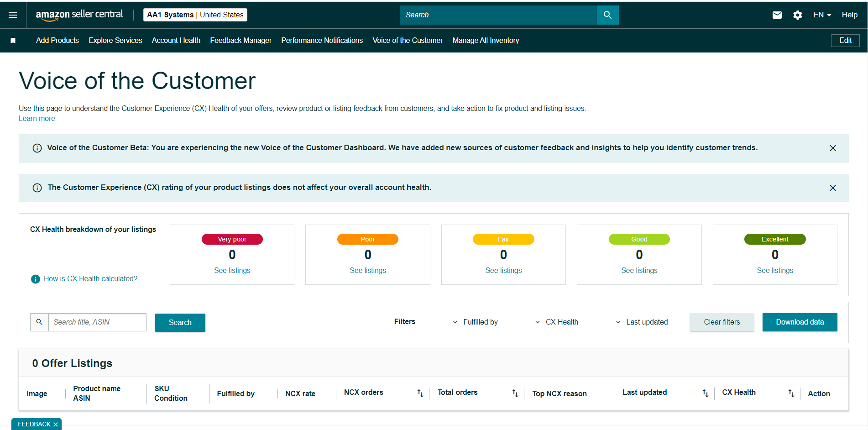The width and height of the screenshot is (868, 430).
Task: Dismiss the Voice of the Customer Beta banner
Action: coord(832,148)
